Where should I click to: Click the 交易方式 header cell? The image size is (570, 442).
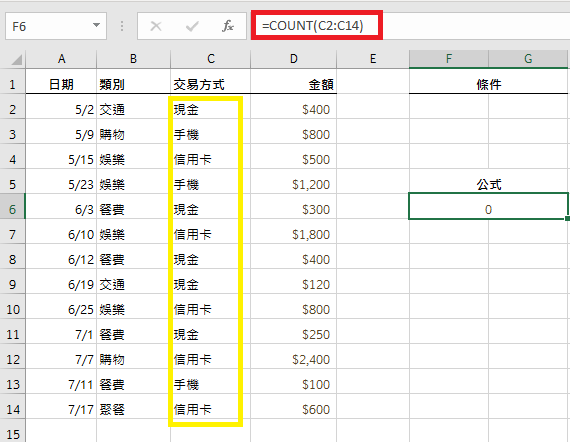(x=210, y=84)
